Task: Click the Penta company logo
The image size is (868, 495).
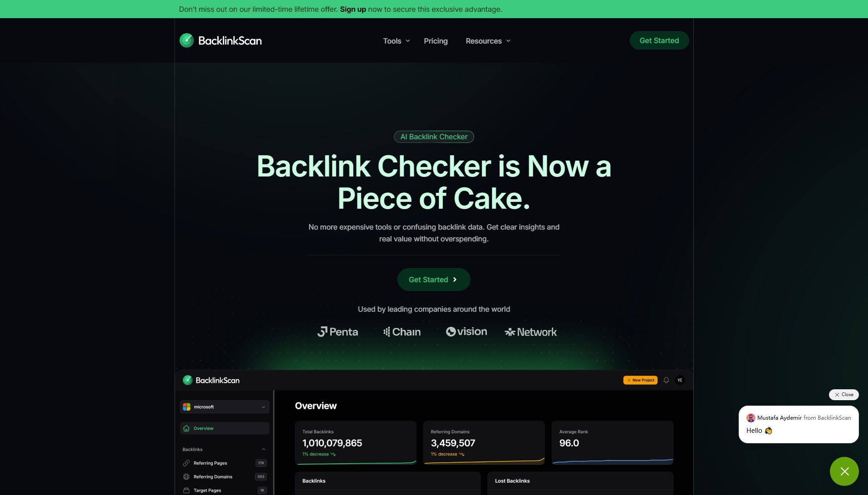Action: (338, 332)
